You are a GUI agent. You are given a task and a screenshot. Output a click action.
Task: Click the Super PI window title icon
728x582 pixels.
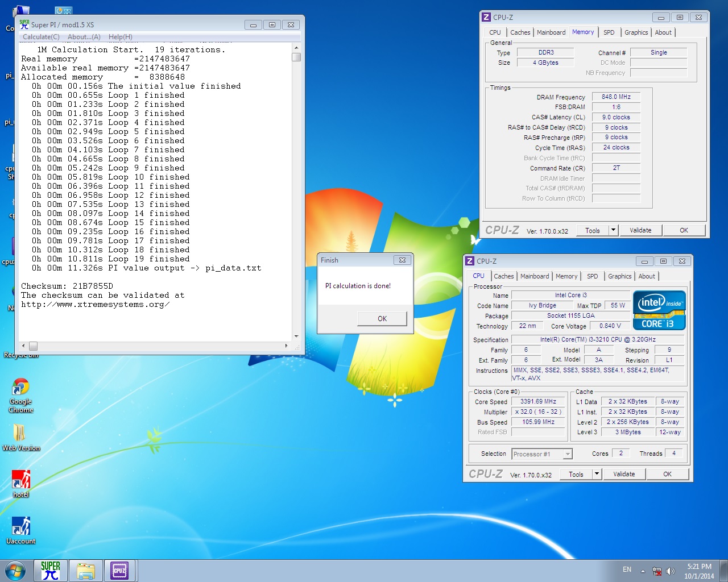24,24
